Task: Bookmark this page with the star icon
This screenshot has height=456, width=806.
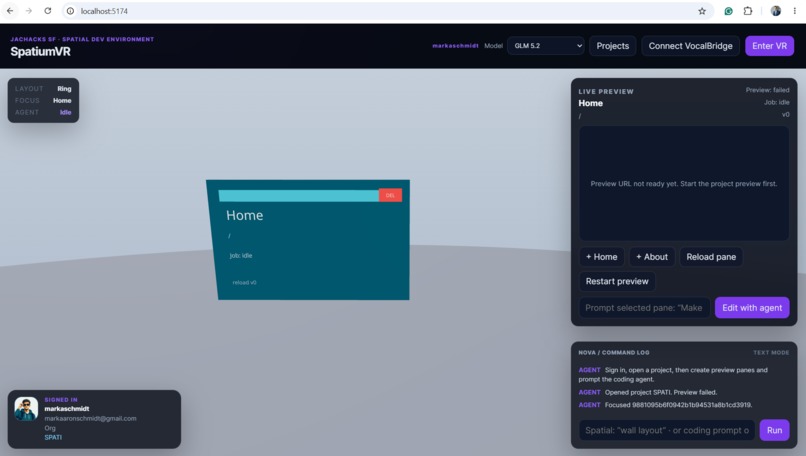Action: 702,11
